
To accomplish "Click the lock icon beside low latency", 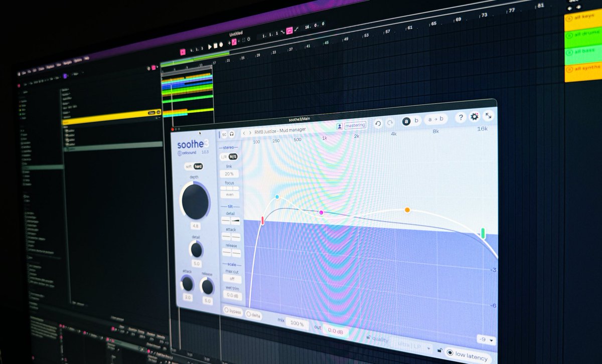I will click(439, 350).
